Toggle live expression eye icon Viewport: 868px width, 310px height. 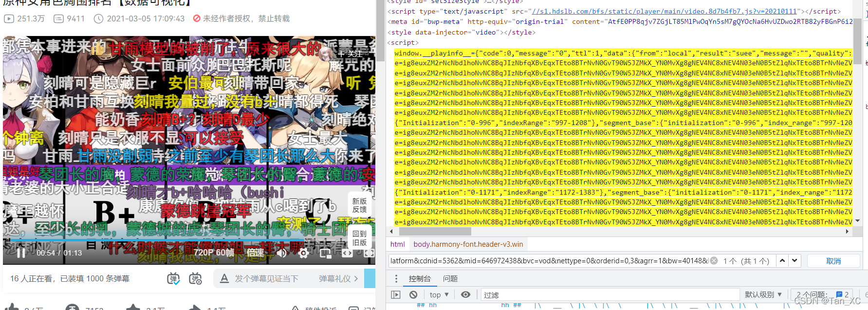click(x=466, y=295)
